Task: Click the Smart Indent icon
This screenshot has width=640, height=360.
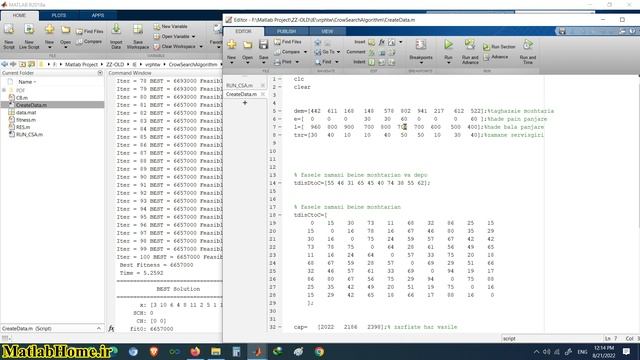Action: tap(372, 62)
